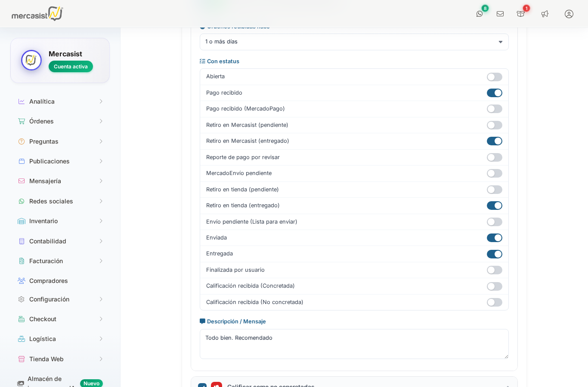Enable Calificación recibida (Concretada) toggle
This screenshot has height=387, width=588.
tap(495, 286)
